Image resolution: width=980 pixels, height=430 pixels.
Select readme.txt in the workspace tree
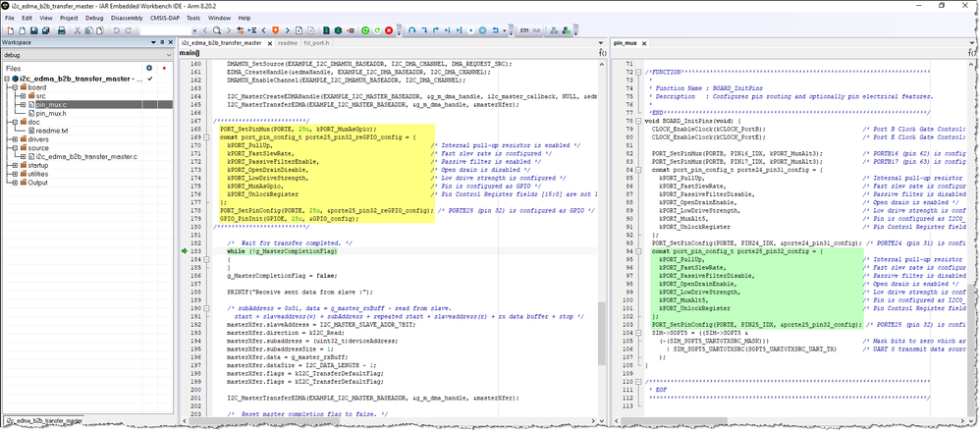(x=51, y=130)
